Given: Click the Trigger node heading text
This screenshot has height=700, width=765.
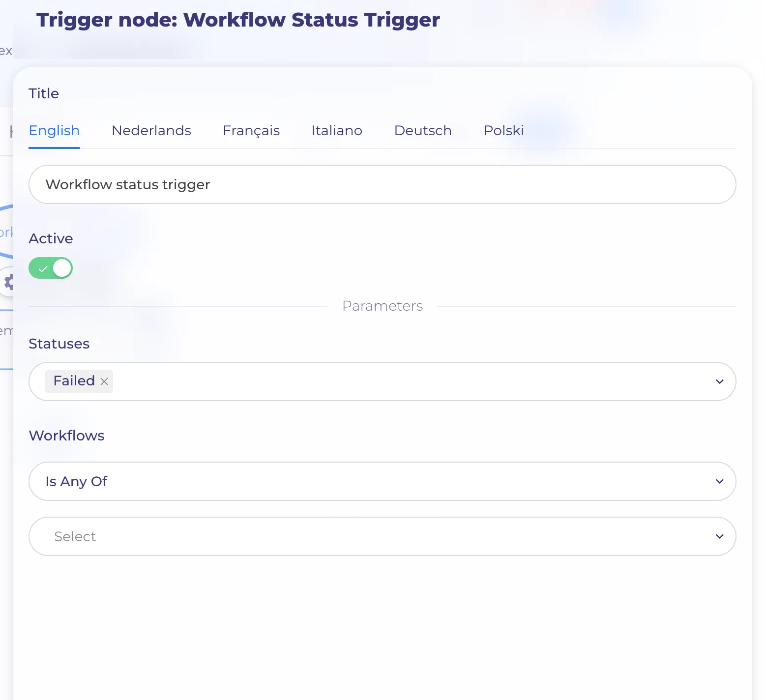Looking at the screenshot, I should pos(238,20).
